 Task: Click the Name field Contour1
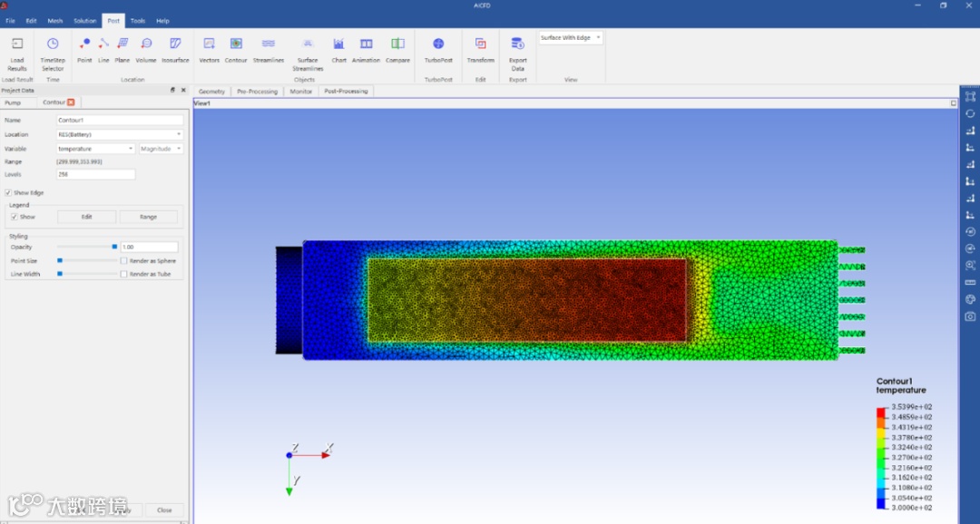tap(120, 120)
